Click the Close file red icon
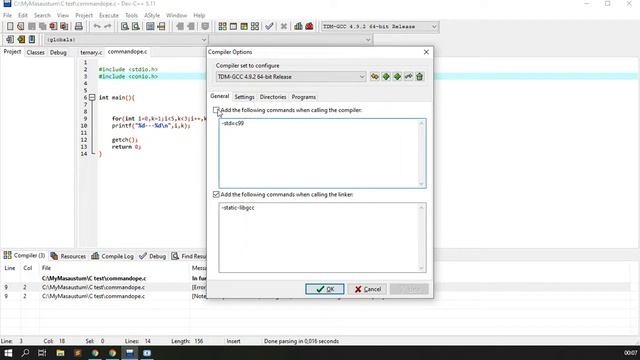 53,27
